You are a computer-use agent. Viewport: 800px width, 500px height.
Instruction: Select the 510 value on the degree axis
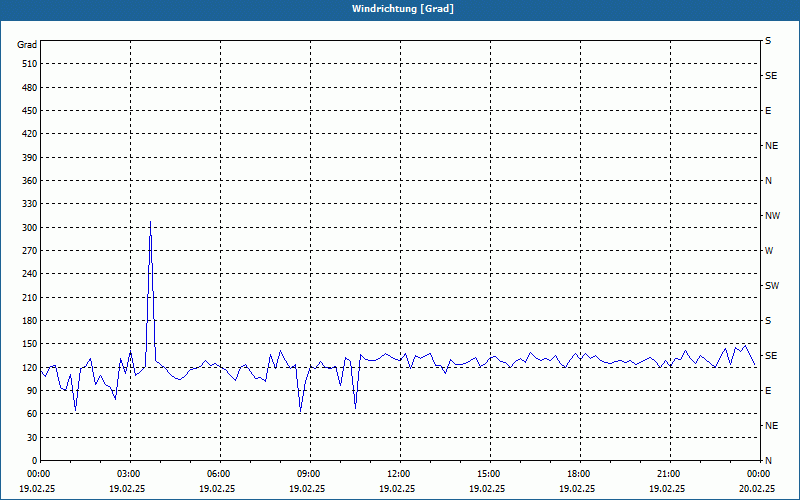tap(30, 64)
